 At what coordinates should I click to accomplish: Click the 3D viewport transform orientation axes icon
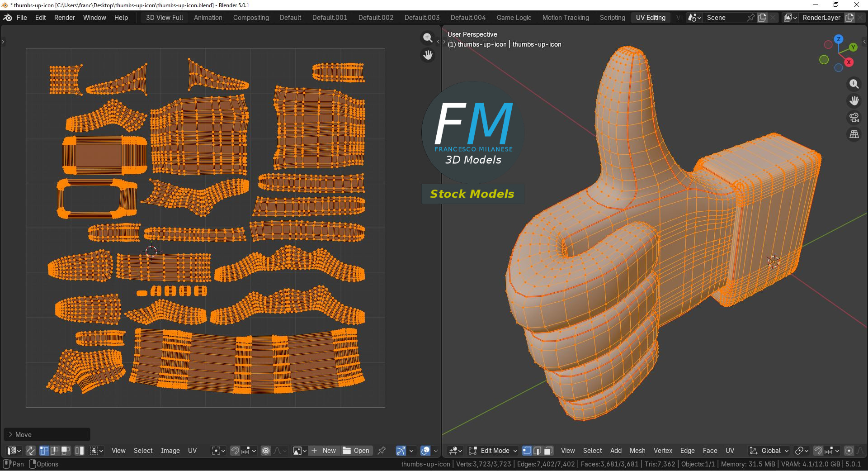(x=753, y=451)
